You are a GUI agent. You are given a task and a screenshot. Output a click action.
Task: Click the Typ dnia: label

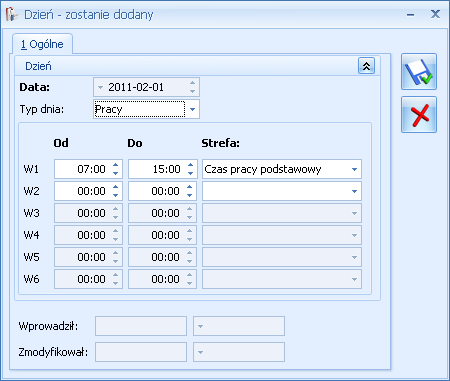(42, 109)
